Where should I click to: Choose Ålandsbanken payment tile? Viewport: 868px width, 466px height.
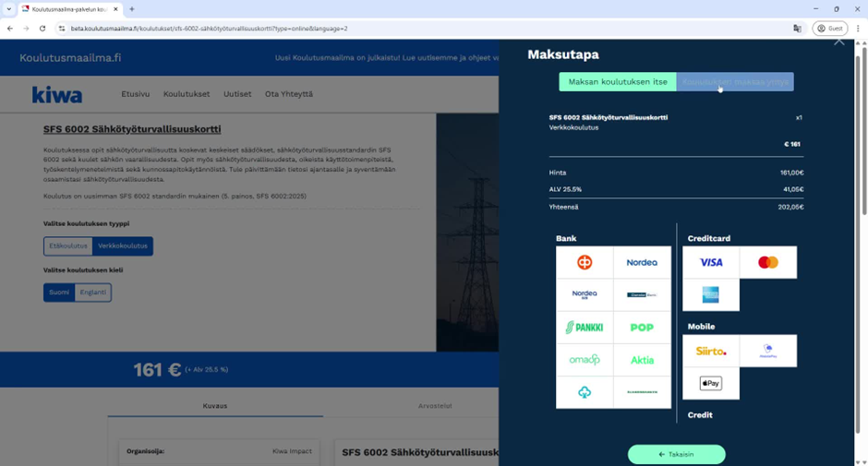coord(642,392)
